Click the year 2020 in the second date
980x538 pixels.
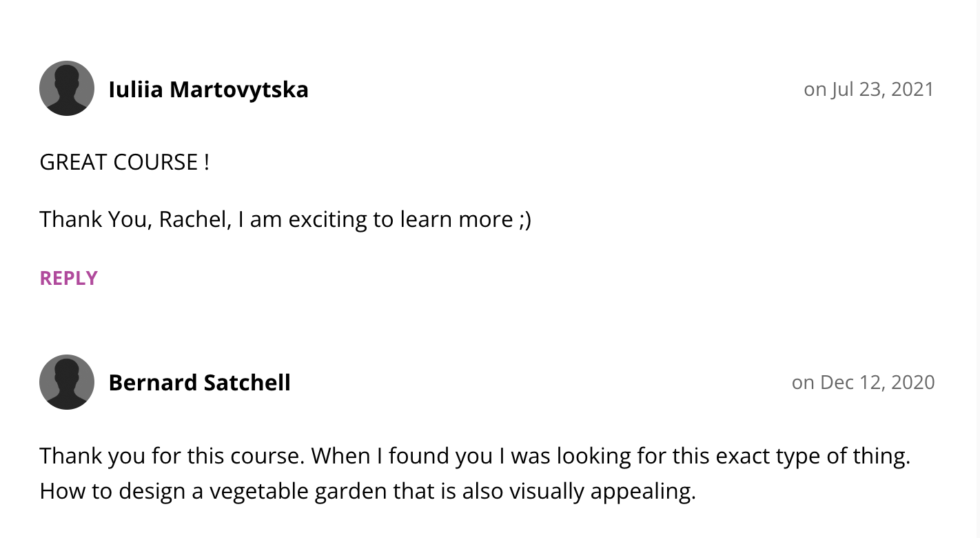click(913, 383)
